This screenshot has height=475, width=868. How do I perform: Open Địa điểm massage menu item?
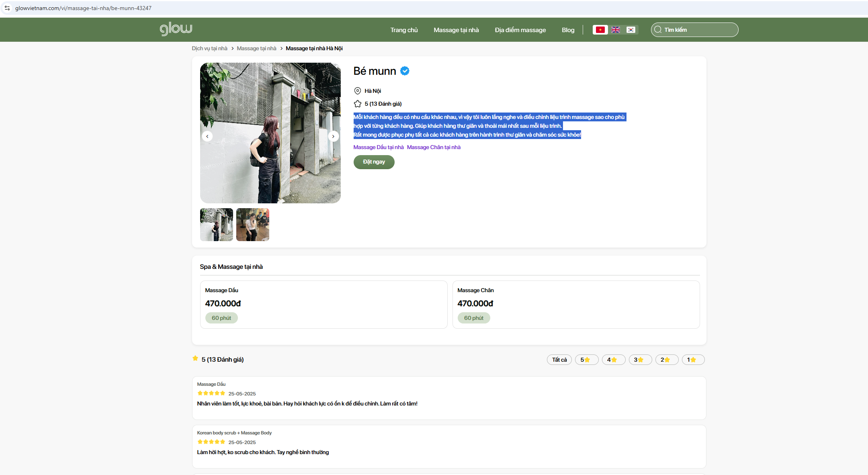pos(520,30)
